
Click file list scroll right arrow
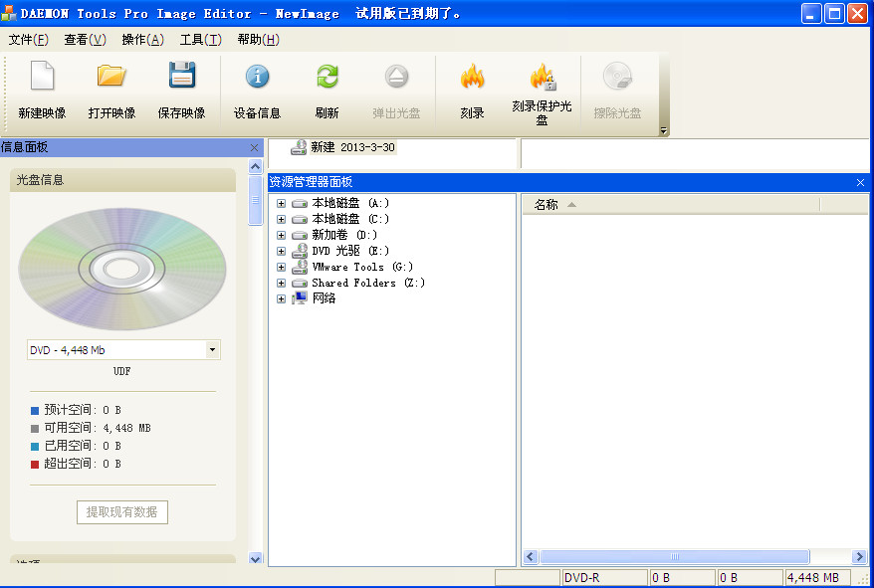click(x=859, y=556)
